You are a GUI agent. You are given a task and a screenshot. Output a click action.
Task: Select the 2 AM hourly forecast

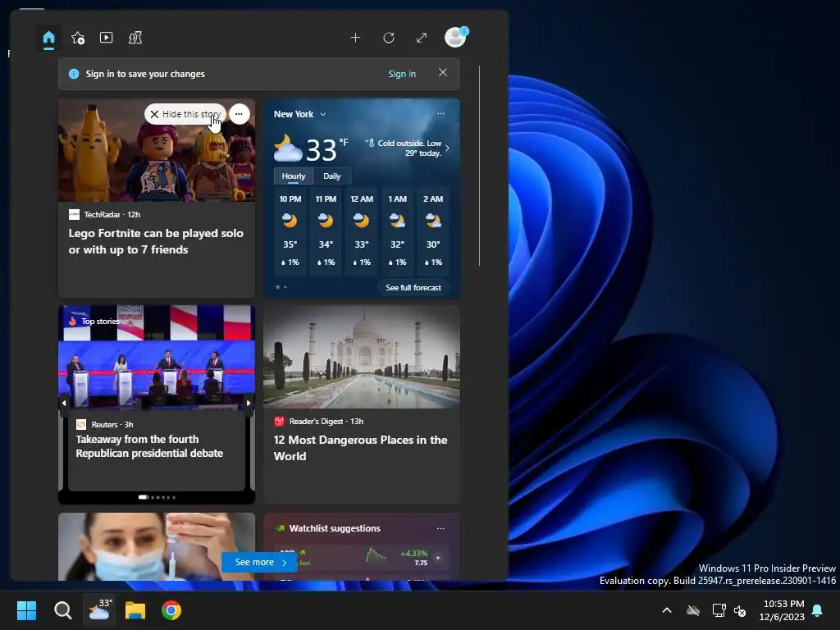click(x=433, y=231)
